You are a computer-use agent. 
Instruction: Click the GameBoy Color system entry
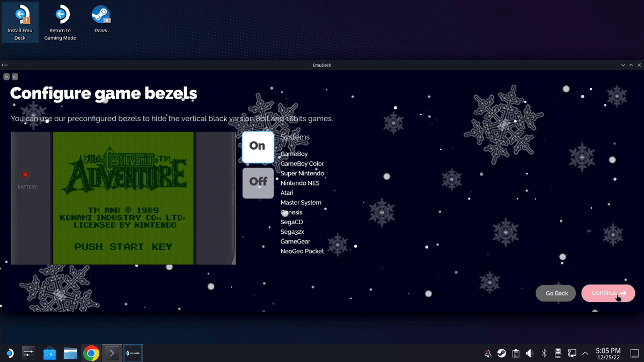(302, 164)
